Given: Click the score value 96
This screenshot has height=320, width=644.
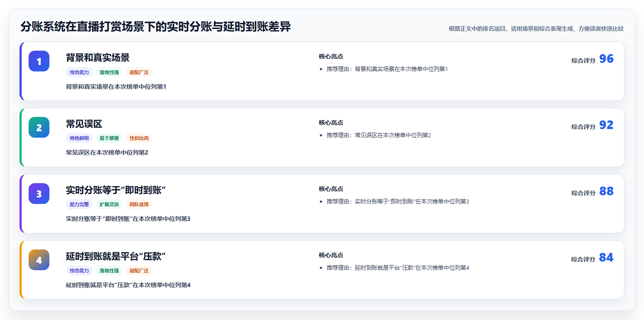Looking at the screenshot, I should [606, 59].
